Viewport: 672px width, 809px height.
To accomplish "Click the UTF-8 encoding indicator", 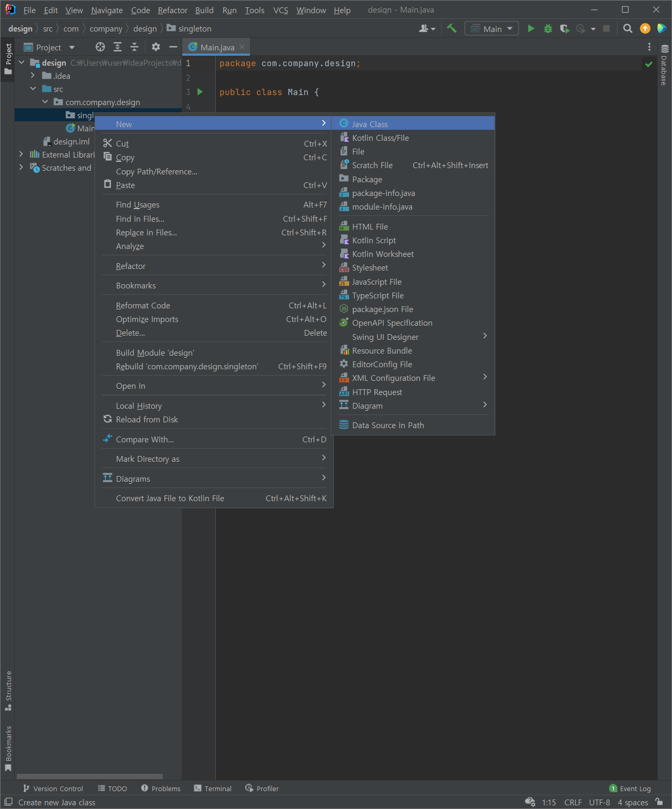I will click(x=600, y=802).
